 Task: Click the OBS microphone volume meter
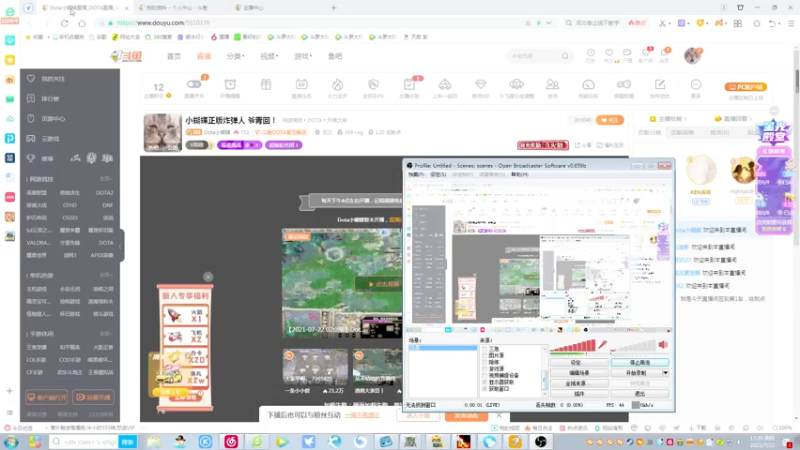573,346
